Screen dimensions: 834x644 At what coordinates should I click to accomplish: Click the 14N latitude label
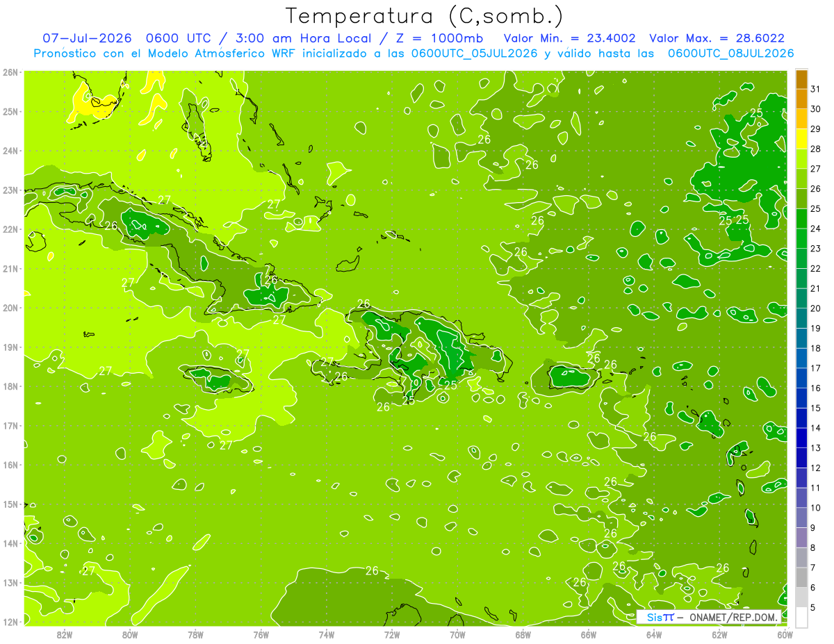(x=10, y=543)
